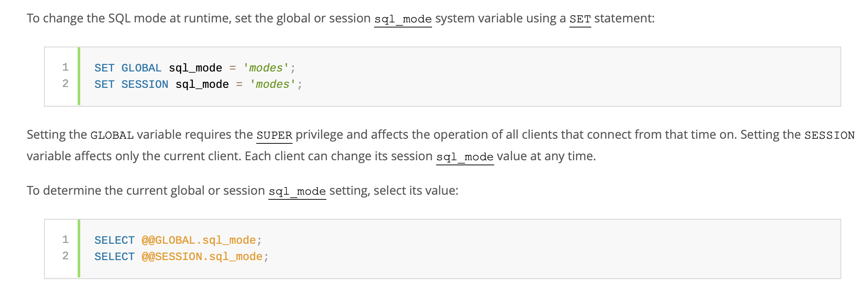
Task: Click the 'modes' string in SESSION line
Action: point(273,84)
